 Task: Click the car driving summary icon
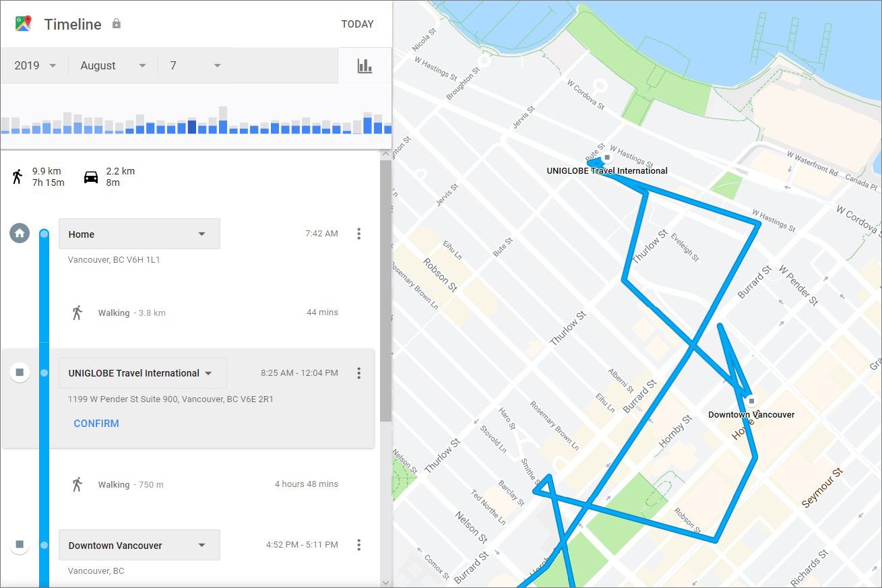(91, 176)
